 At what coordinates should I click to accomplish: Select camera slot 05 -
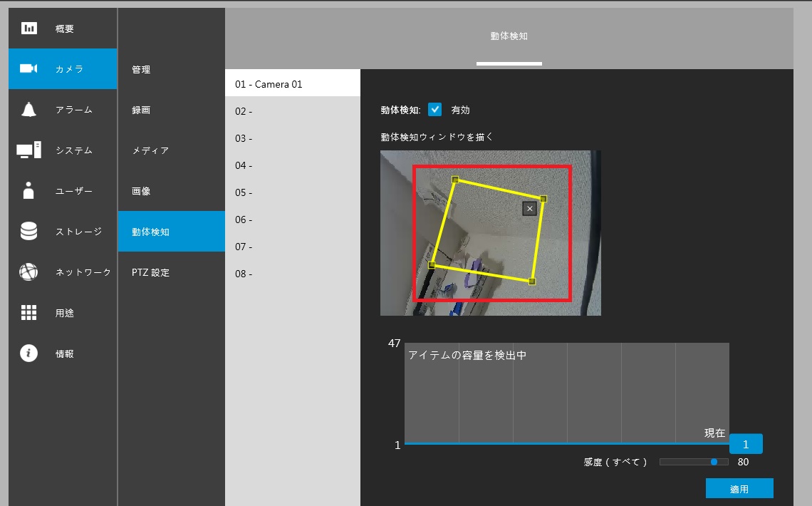click(293, 192)
